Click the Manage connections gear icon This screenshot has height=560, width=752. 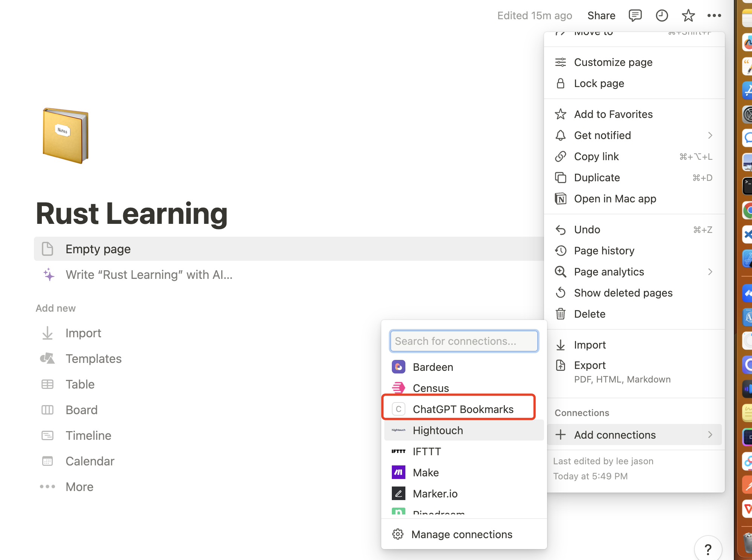(398, 534)
